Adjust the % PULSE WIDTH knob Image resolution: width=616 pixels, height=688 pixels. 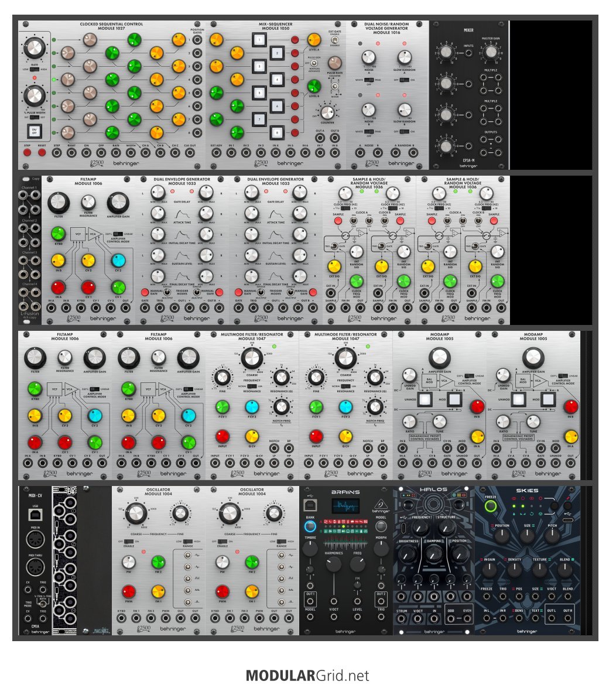tap(34, 96)
